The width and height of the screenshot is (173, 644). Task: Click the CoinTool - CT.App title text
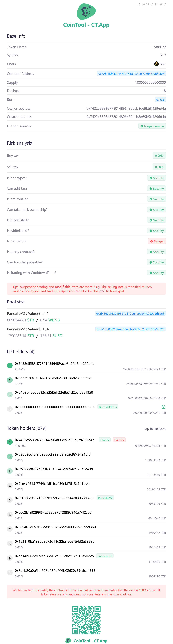pos(86,25)
